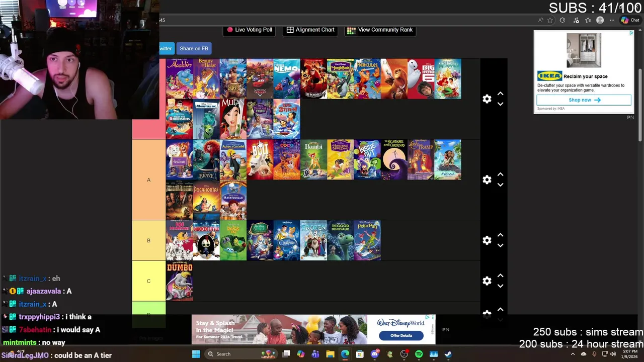Viewport: 644px width, 362px height.
Task: Move the A tier row up
Action: [500, 174]
